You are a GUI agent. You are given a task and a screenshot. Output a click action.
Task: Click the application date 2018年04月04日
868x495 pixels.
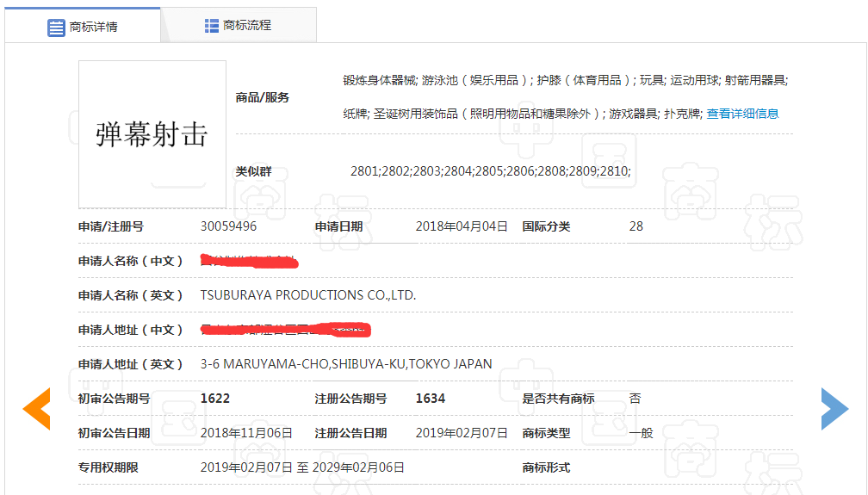[462, 226]
